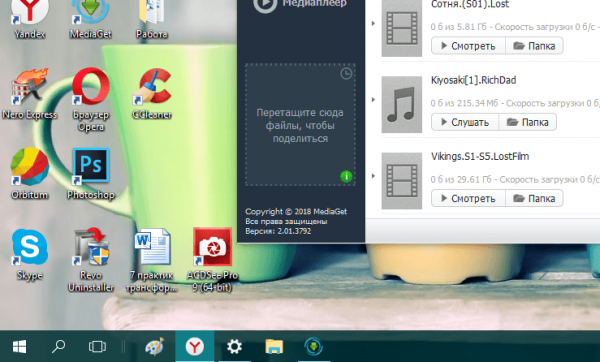This screenshot has width=600, height=362.
Task: Expand the Сотня (S01) download arrow
Action: coord(373,23)
